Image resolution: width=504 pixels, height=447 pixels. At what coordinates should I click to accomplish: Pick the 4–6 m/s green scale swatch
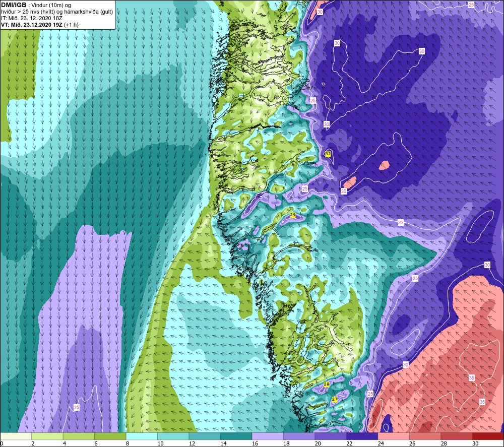pyautogui.click(x=79, y=436)
